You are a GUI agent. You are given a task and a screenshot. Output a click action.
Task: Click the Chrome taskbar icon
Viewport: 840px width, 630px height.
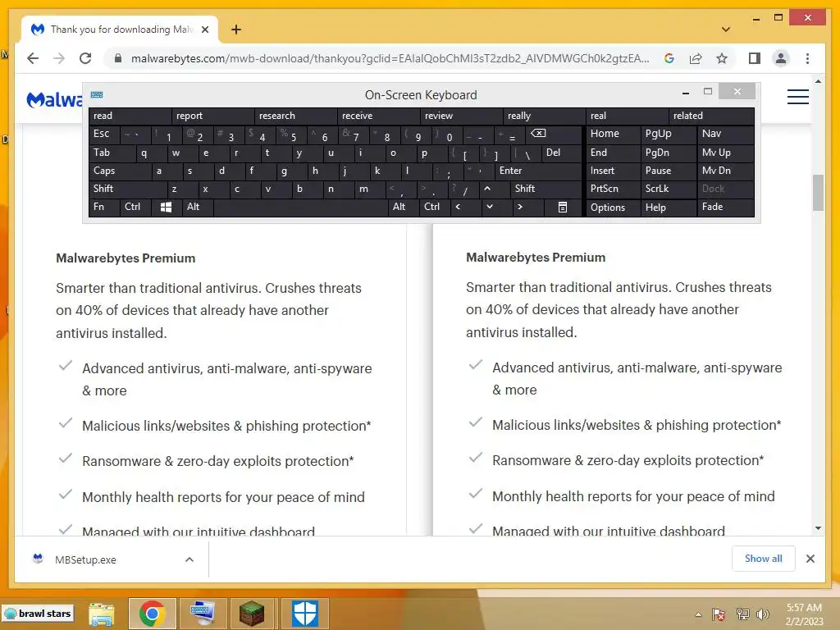click(x=152, y=614)
